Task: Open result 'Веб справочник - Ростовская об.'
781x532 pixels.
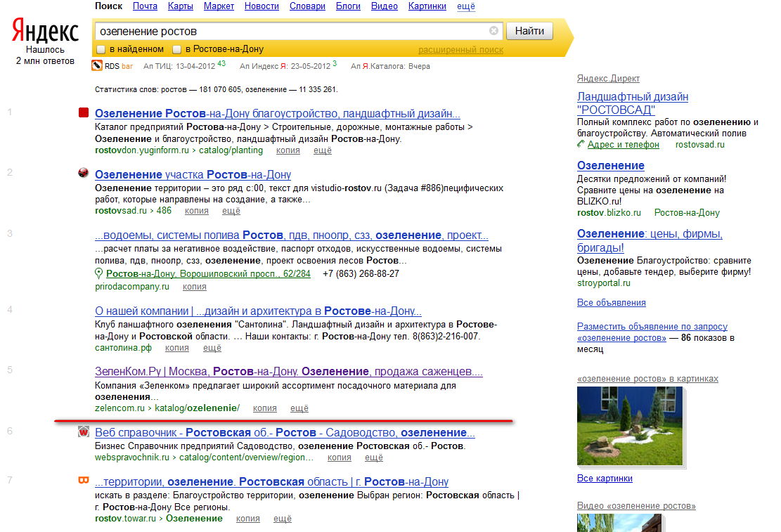Action: pos(285,432)
